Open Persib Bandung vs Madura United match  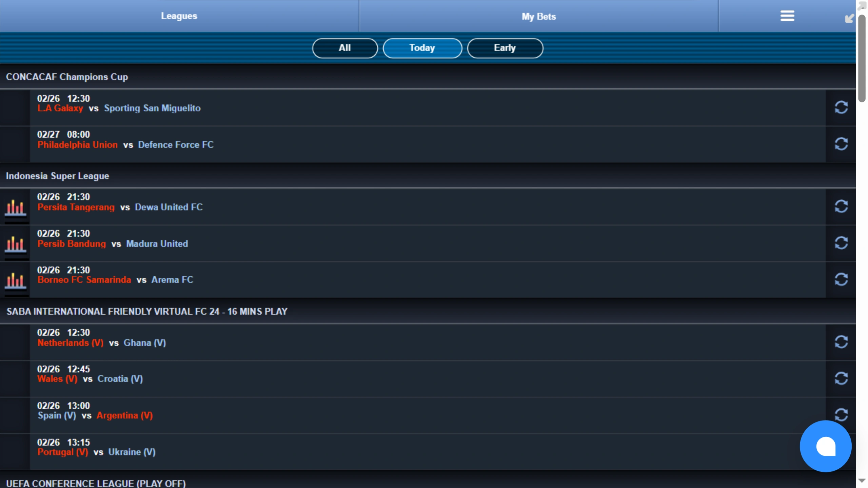coord(113,243)
